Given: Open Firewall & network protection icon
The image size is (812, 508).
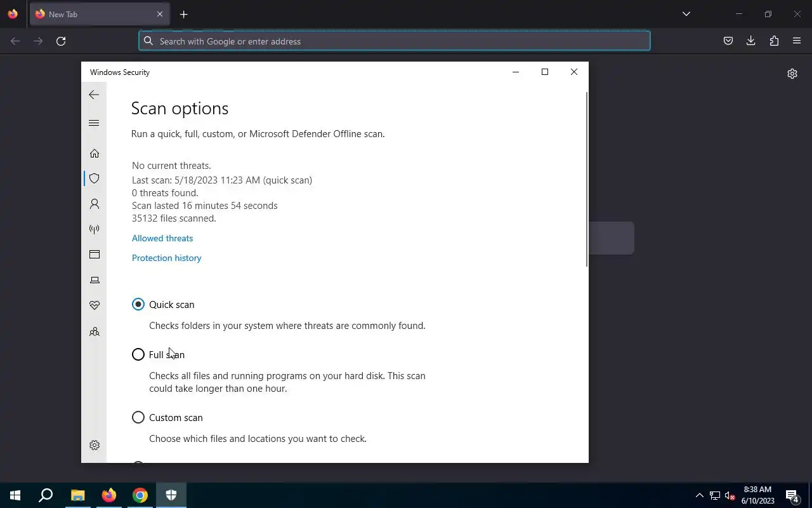Looking at the screenshot, I should click(95, 229).
